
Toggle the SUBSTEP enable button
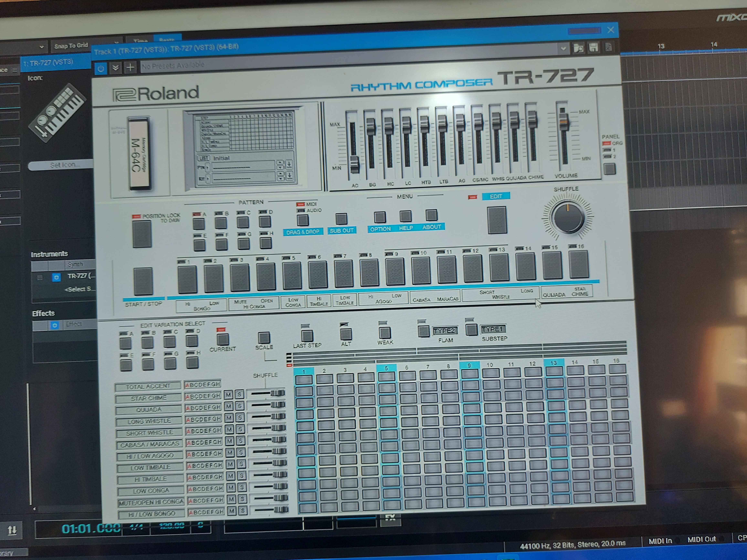click(471, 329)
